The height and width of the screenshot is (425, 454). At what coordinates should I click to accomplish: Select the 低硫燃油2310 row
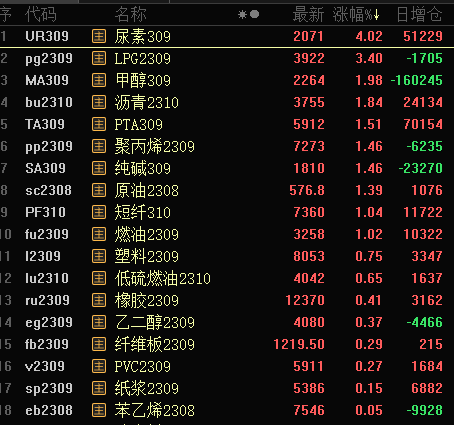pyautogui.click(x=227, y=278)
